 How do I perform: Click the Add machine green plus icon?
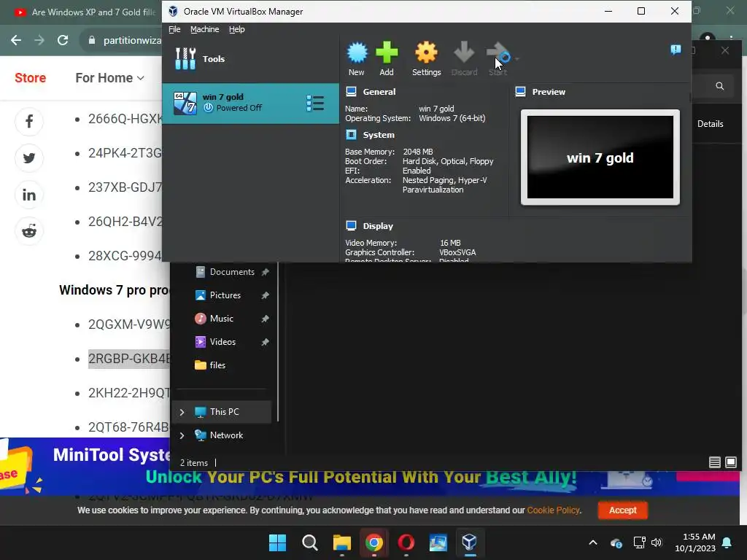(x=387, y=52)
